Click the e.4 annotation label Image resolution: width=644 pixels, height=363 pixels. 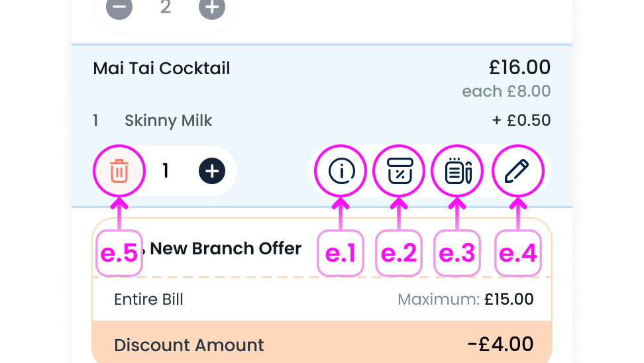518,253
